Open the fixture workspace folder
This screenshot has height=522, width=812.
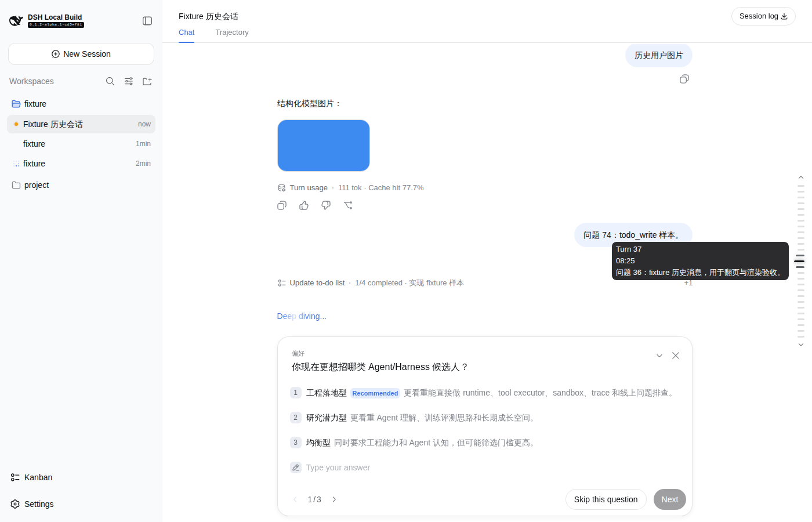point(81,104)
